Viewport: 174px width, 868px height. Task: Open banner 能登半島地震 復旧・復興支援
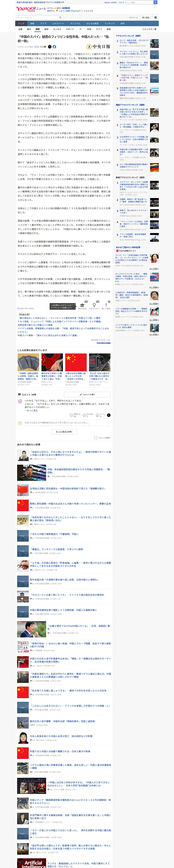pos(40,2)
